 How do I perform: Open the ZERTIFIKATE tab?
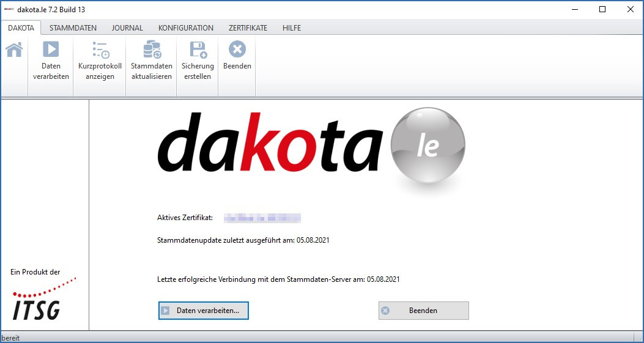coord(248,28)
